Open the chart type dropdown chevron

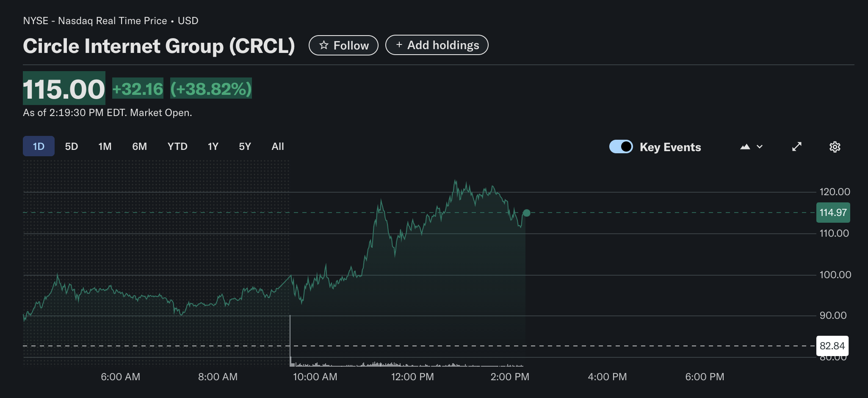pos(760,146)
